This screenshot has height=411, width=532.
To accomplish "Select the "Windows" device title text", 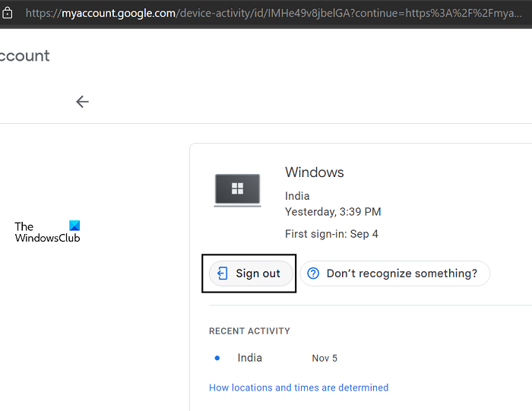I will (x=314, y=172).
